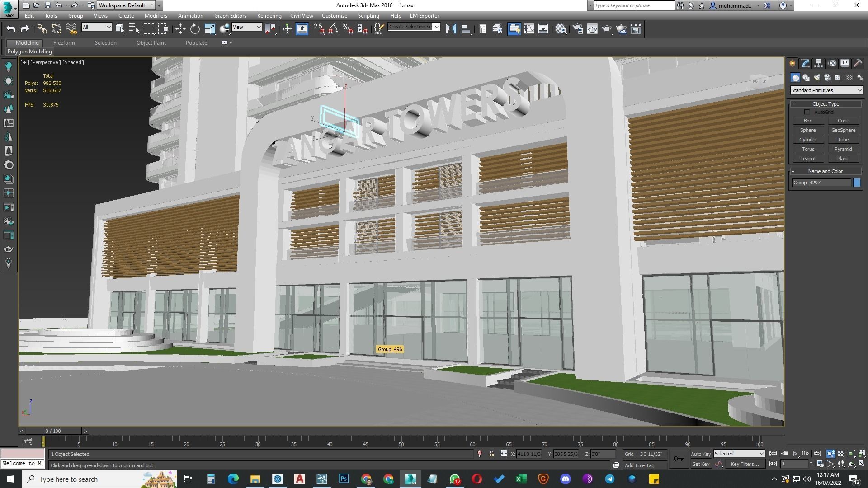Open the Material Editor icon
This screenshot has width=868, height=488.
pyautogui.click(x=561, y=29)
